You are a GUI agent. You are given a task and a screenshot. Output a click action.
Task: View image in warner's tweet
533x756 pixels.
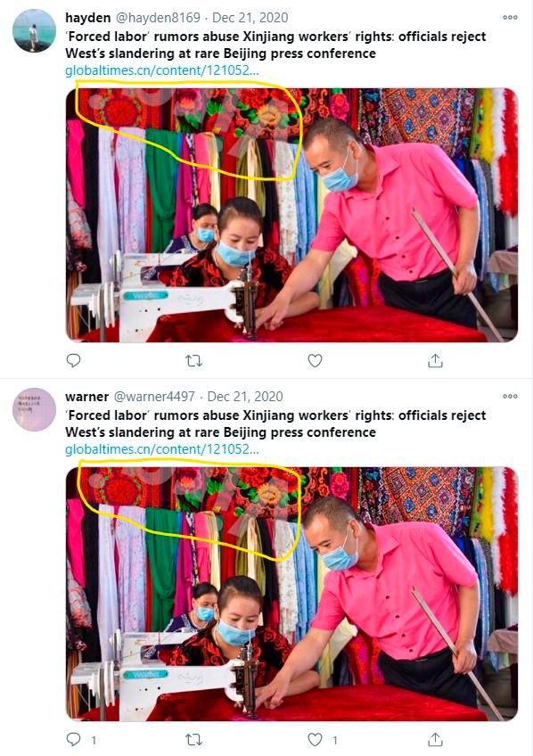coord(291,594)
